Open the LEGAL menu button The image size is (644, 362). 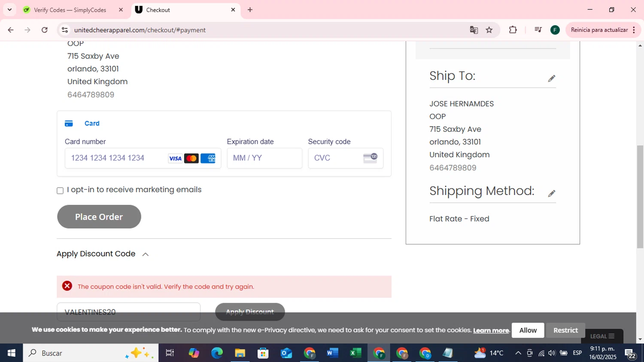602,336
